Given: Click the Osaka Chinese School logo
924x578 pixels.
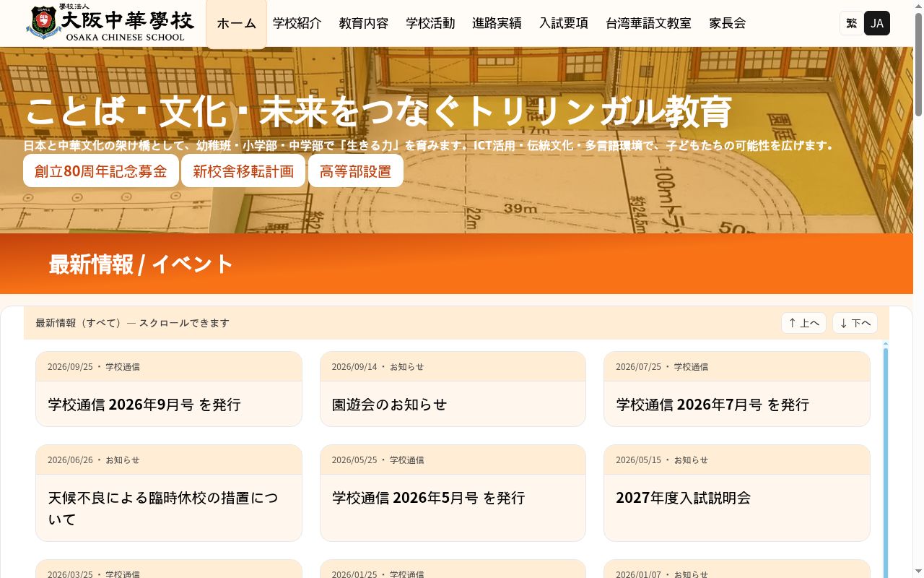Looking at the screenshot, I should pyautogui.click(x=110, y=22).
